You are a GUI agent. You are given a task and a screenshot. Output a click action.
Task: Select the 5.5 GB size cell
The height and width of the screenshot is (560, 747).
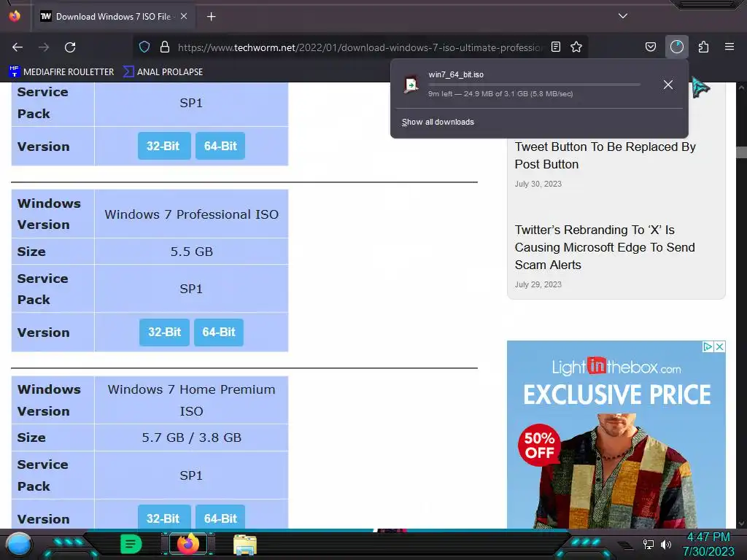(x=192, y=252)
